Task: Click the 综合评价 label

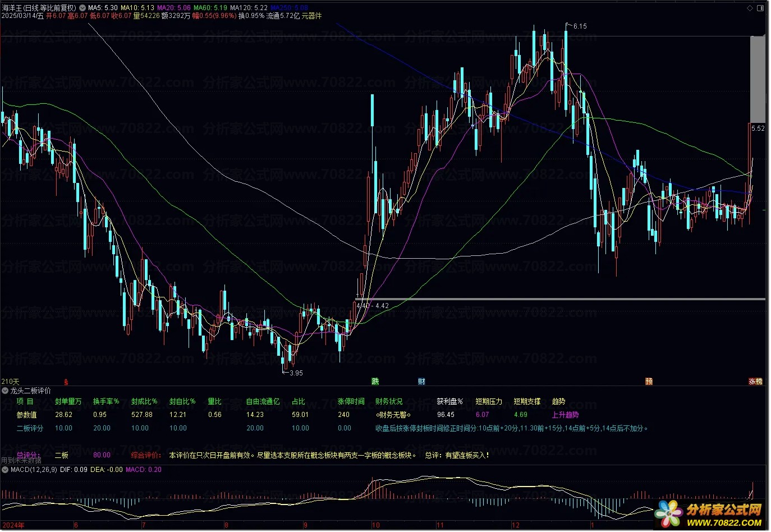Action: [146, 455]
